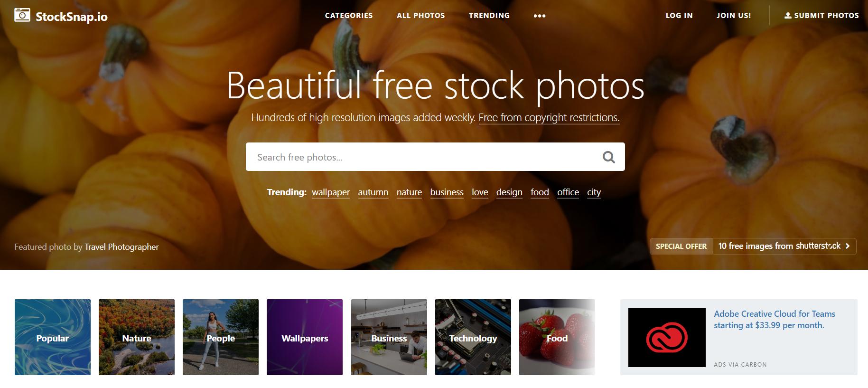
Task: Open the Travel Photographer profile link
Action: point(121,247)
